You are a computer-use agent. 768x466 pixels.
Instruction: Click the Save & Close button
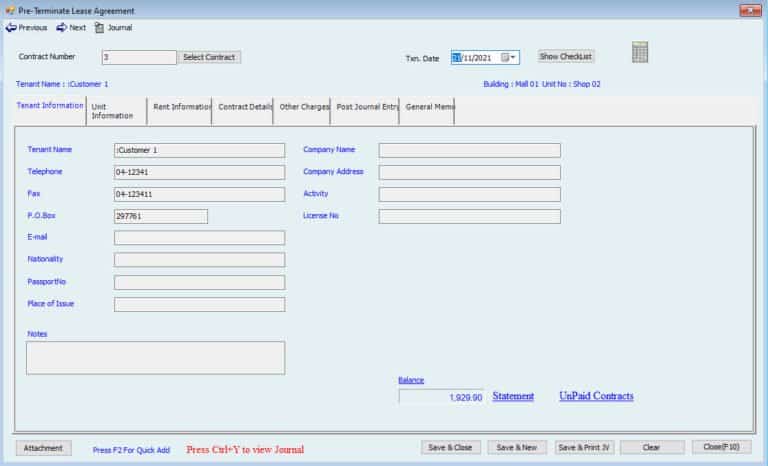click(450, 447)
